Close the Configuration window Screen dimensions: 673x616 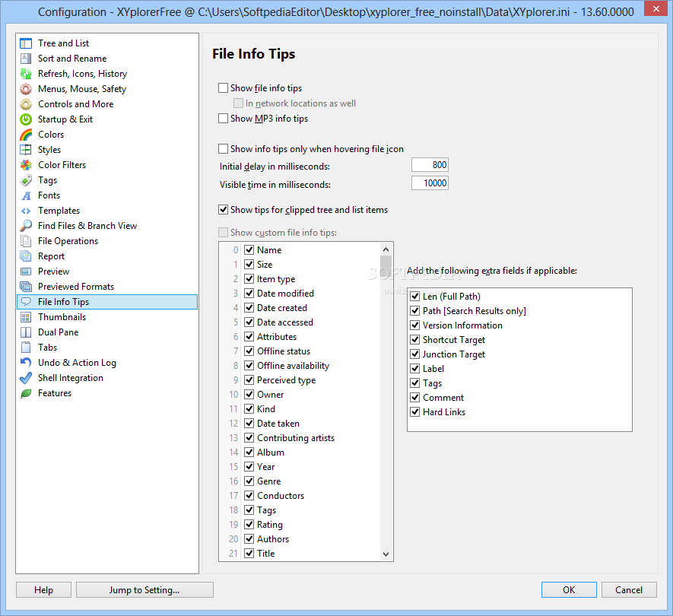[656, 8]
